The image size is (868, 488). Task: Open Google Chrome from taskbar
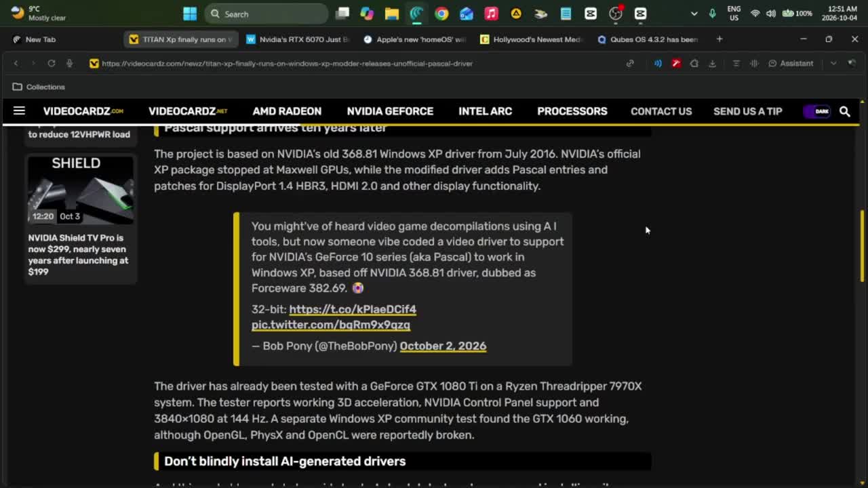click(441, 14)
